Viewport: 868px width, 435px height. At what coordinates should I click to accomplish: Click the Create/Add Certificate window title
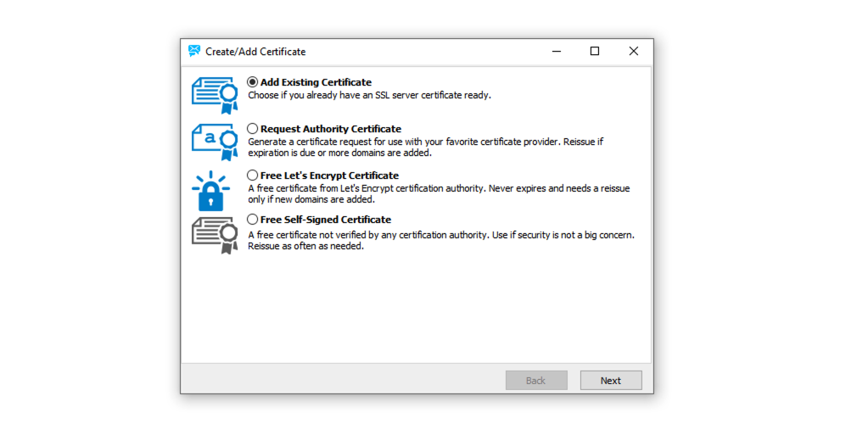coord(255,52)
